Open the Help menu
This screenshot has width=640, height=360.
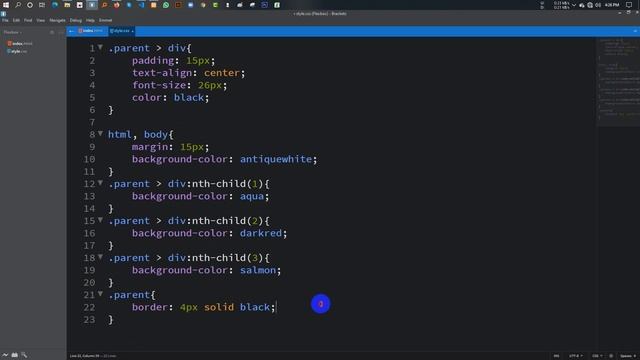click(x=90, y=20)
